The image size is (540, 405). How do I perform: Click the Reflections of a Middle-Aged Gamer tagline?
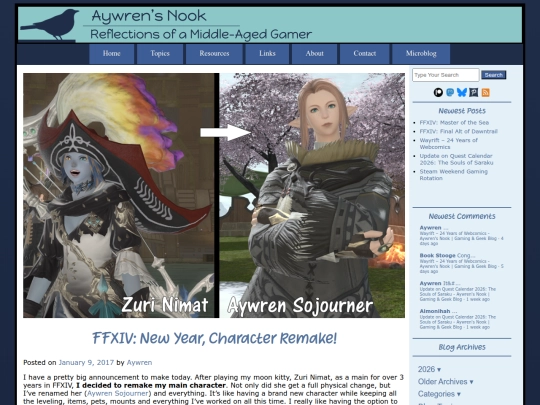pos(201,34)
